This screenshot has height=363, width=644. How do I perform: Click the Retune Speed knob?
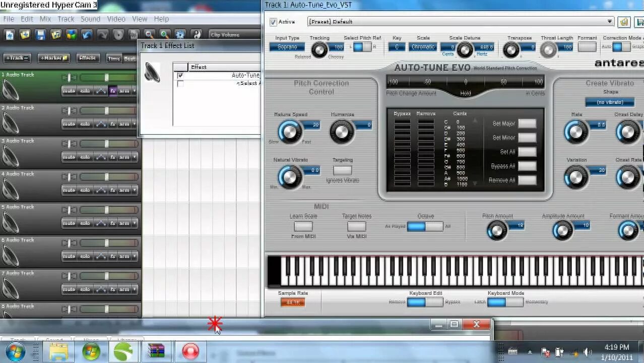290,132
